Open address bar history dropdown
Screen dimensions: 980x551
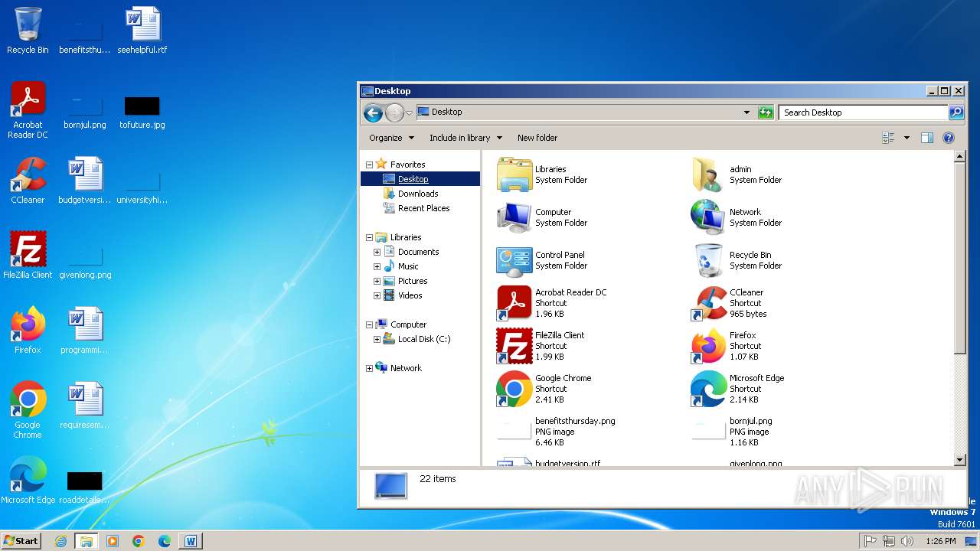[746, 112]
